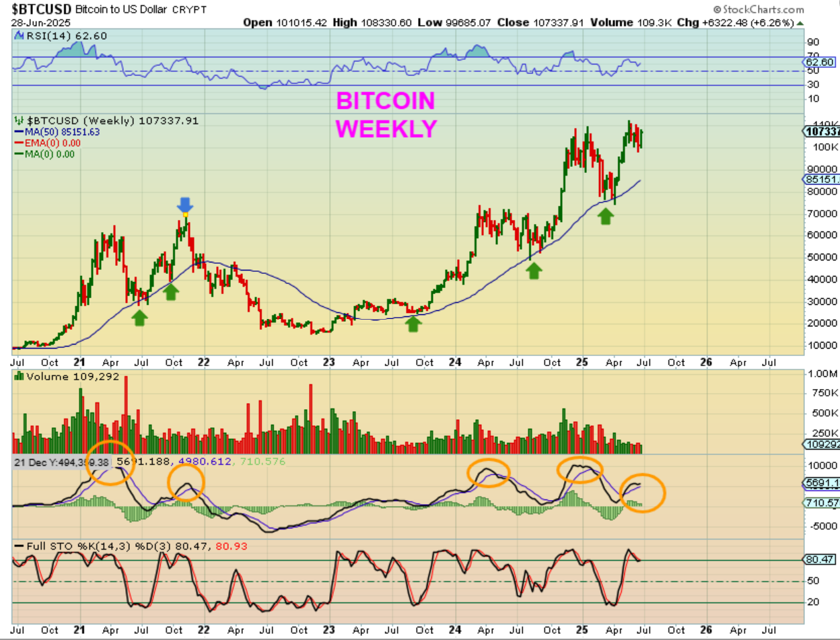Click the line icon beside RSI(14) legend
This screenshot has height=640, width=840.
click(19, 36)
